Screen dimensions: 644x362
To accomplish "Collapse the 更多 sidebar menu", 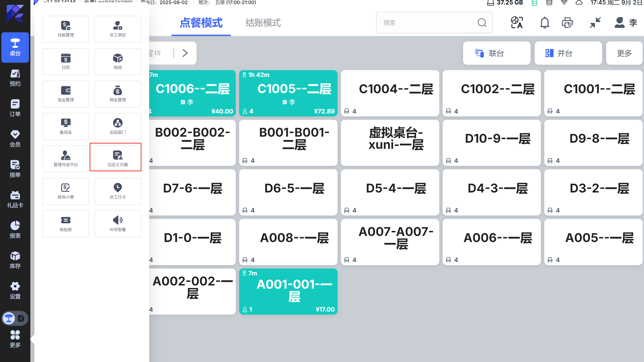I will coord(15,339).
